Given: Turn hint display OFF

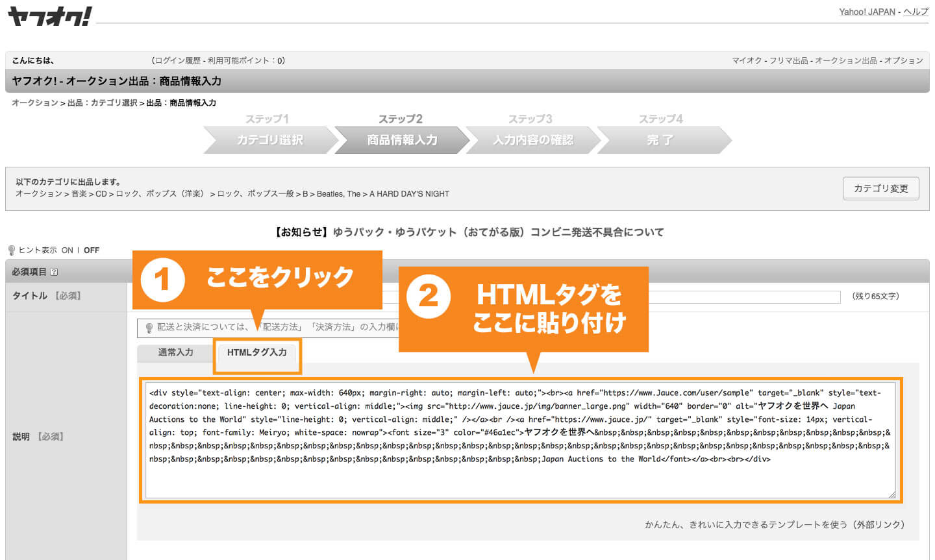Looking at the screenshot, I should coord(92,250).
